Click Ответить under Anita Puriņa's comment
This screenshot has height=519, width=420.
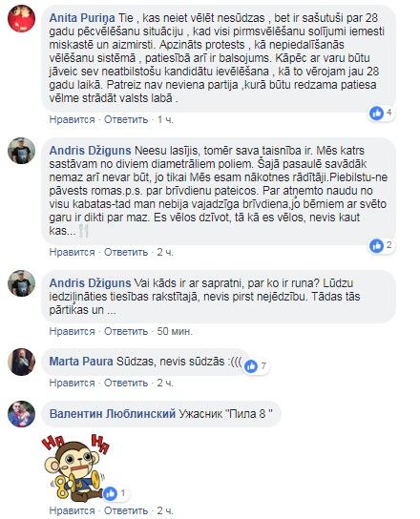click(x=126, y=119)
